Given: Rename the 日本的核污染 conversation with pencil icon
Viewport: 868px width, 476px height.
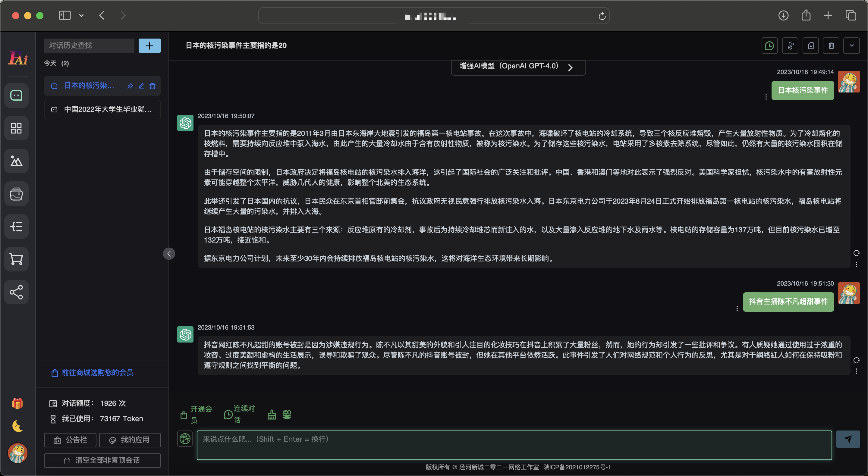Looking at the screenshot, I should pos(142,86).
